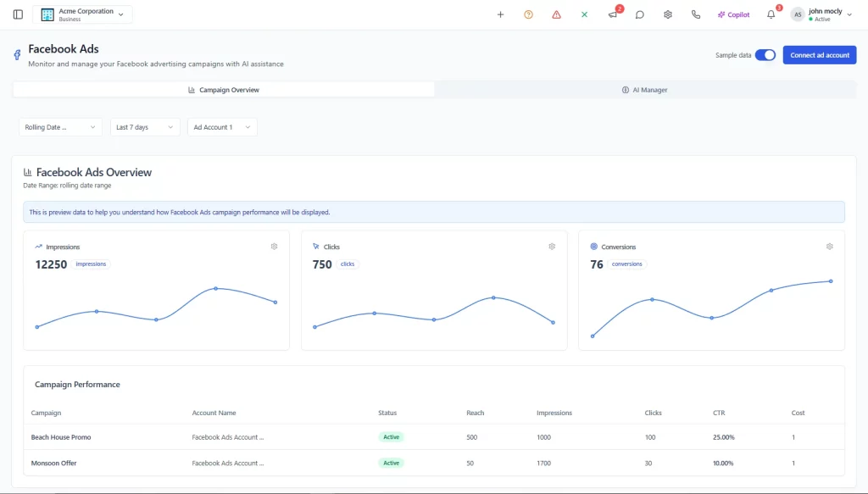Open the Last 7 days dropdown

tap(145, 127)
